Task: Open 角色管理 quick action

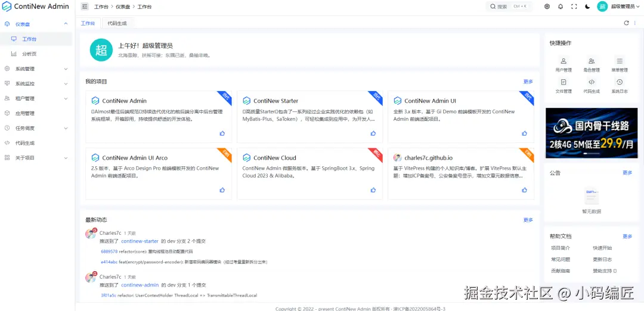Action: [x=592, y=65]
